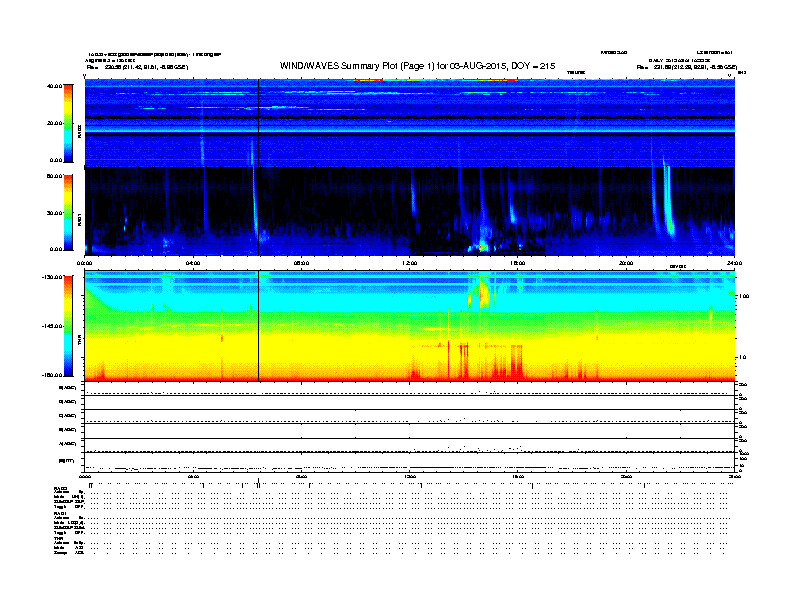
Task: Click the 30.00 label on the RAD1 scale
Action: tap(54, 213)
